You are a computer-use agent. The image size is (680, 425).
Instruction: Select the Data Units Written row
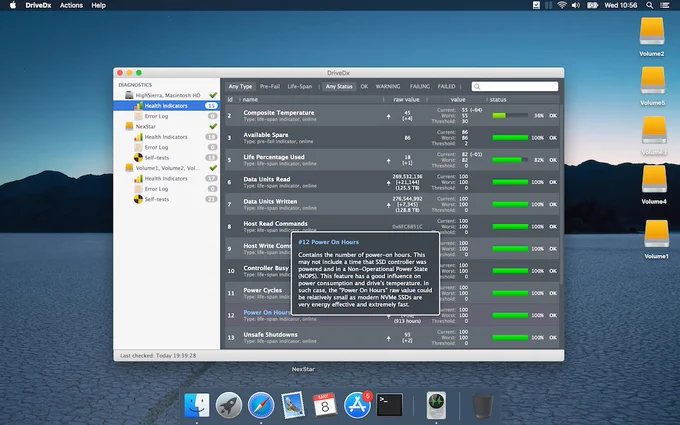click(392, 204)
